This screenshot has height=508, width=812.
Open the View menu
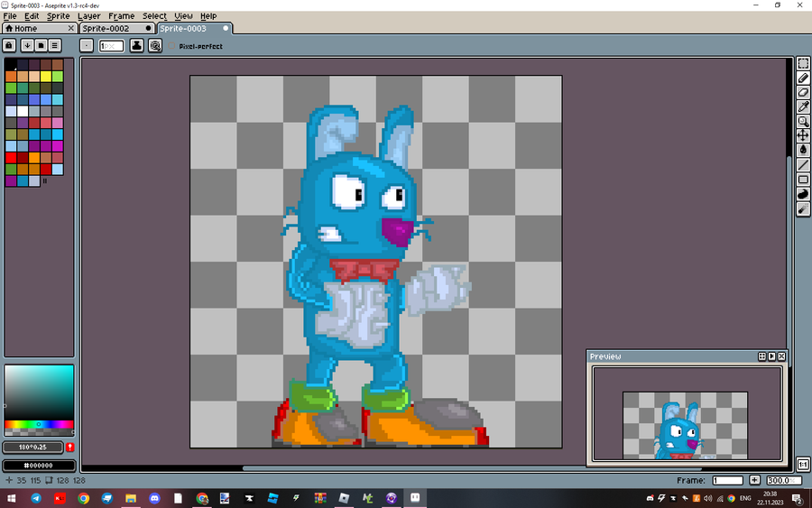183,16
